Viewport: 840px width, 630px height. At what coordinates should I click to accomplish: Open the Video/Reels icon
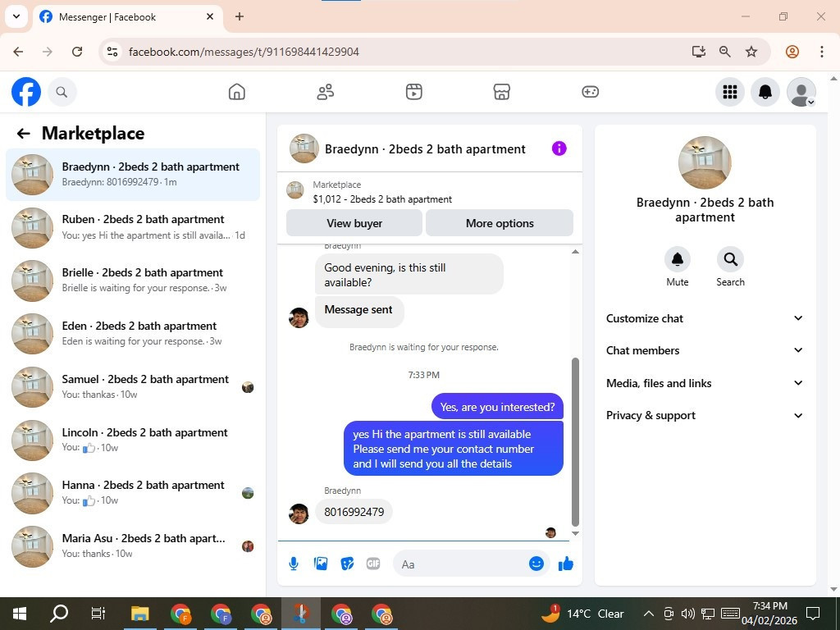click(x=413, y=92)
